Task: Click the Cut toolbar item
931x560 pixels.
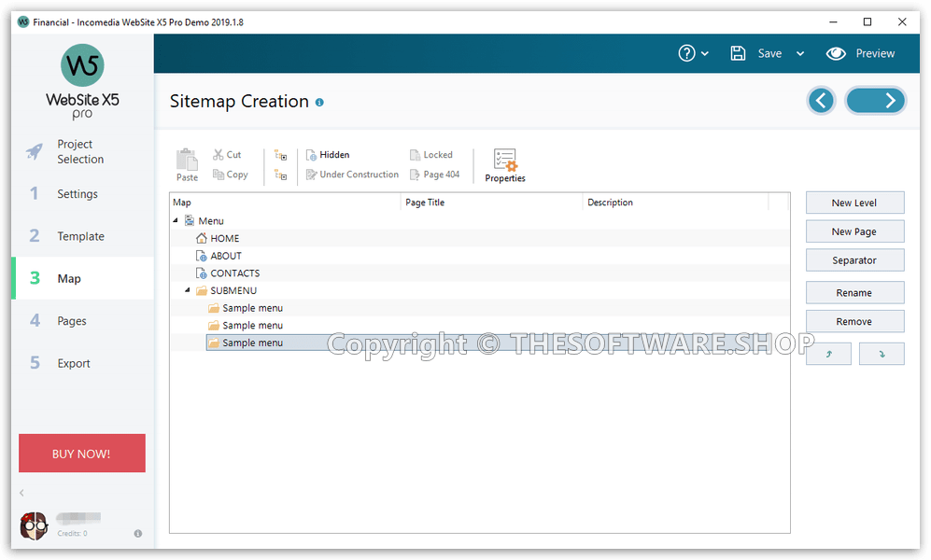Action: (x=228, y=155)
